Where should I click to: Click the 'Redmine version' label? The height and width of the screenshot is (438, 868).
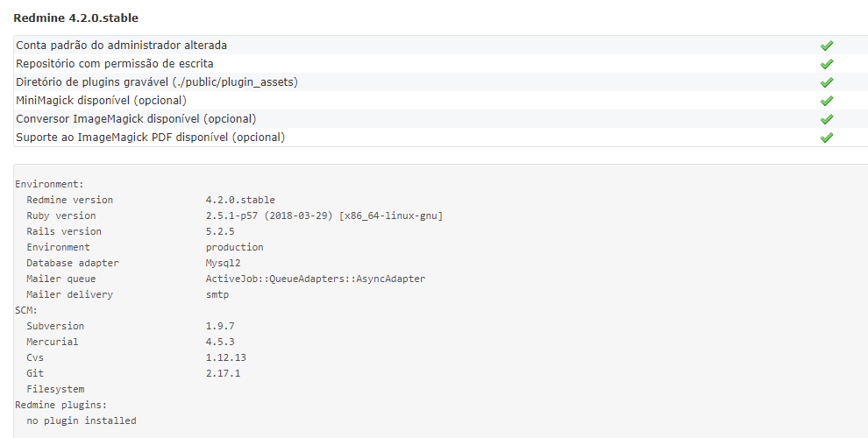coord(70,200)
